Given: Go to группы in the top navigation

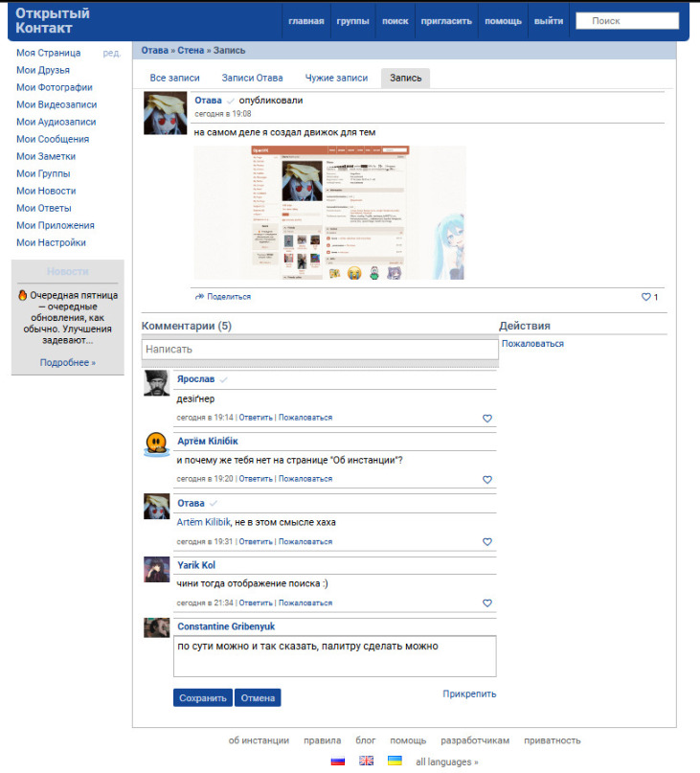Looking at the screenshot, I should point(353,21).
